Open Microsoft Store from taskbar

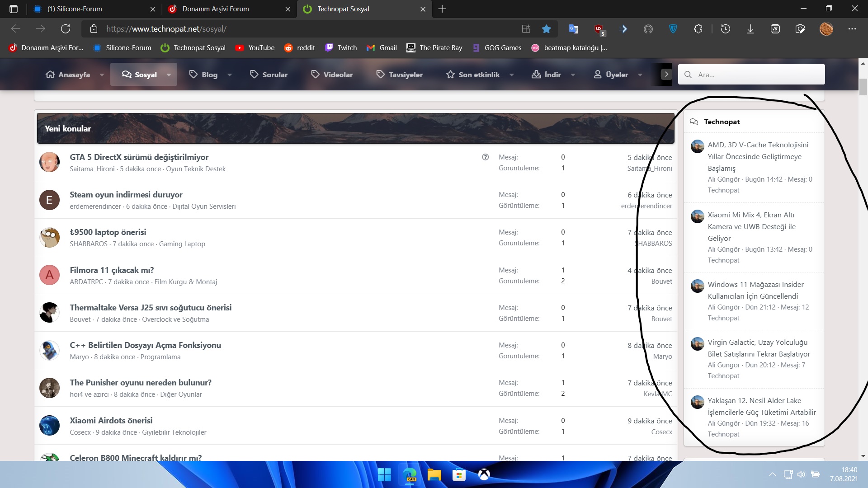(459, 475)
